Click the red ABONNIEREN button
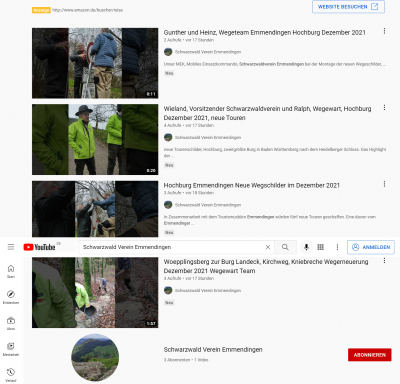The height and width of the screenshot is (384, 400). [370, 355]
